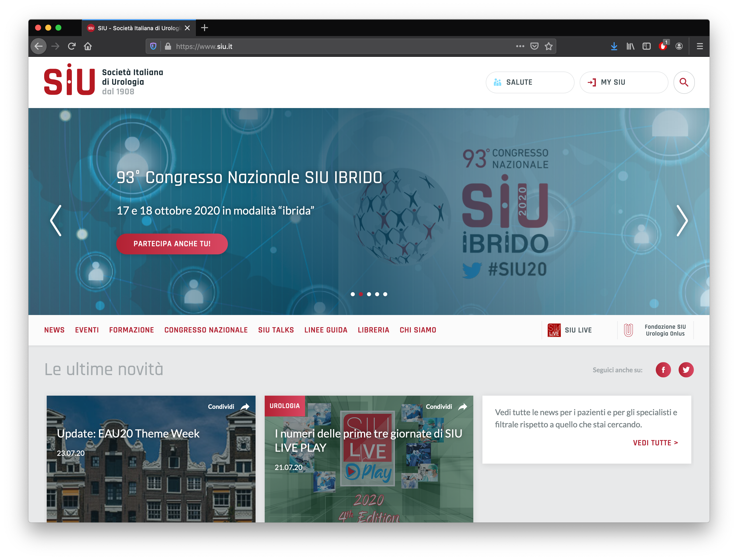Advance to the next carousel slide
738x560 pixels.
click(x=682, y=221)
